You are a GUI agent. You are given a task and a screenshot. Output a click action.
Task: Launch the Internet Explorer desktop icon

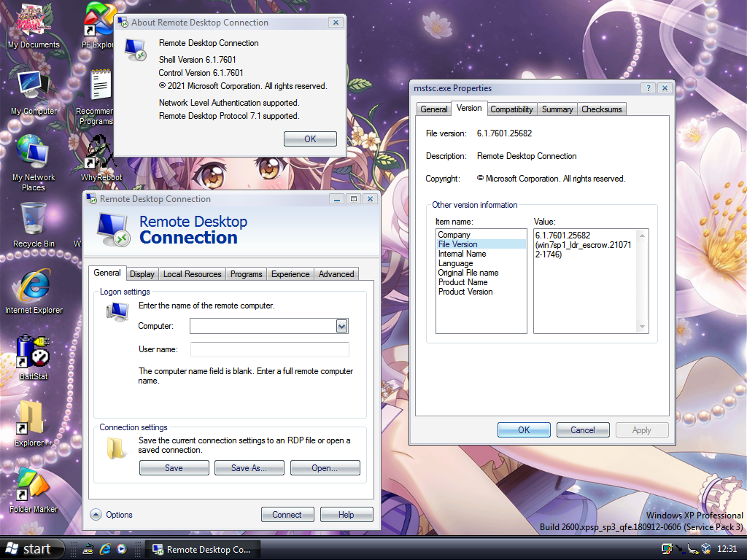click(x=34, y=290)
